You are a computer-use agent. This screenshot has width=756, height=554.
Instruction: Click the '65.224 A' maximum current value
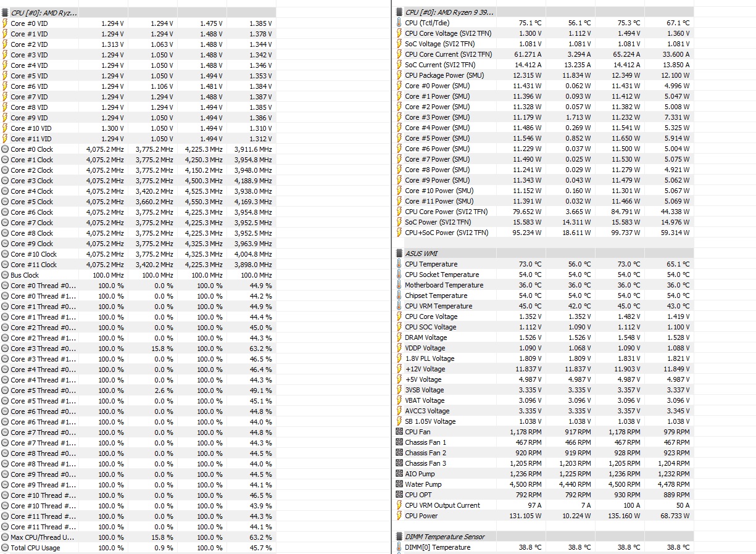(x=625, y=54)
